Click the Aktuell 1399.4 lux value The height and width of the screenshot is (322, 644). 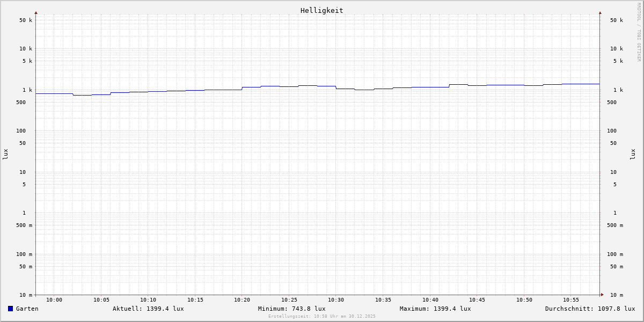tap(148, 309)
